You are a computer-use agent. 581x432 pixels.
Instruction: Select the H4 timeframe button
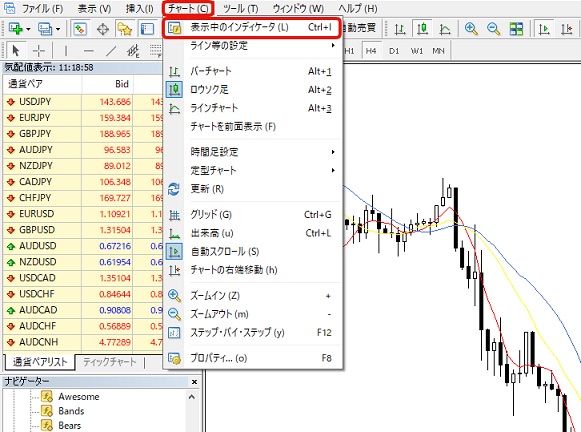tap(371, 51)
